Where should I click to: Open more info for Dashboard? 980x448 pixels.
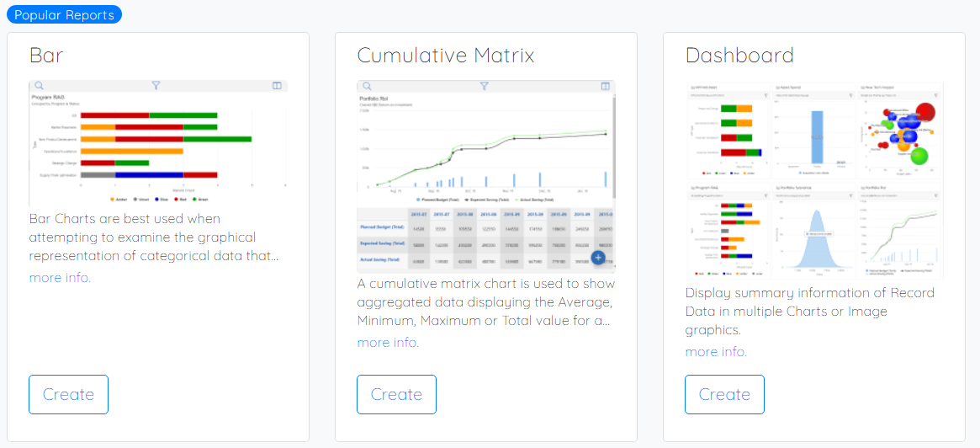click(x=716, y=352)
